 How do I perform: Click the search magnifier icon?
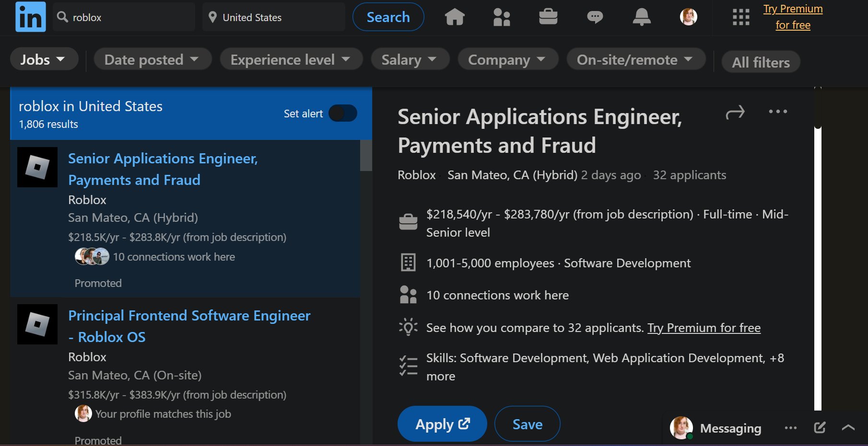coord(62,17)
